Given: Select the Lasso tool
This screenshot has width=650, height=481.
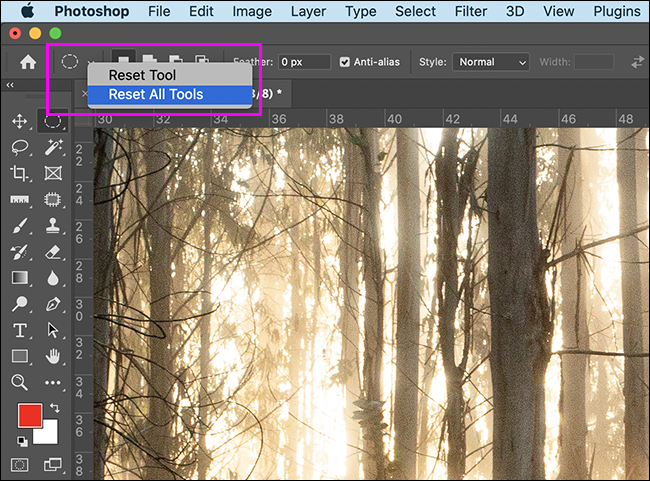Looking at the screenshot, I should (19, 147).
